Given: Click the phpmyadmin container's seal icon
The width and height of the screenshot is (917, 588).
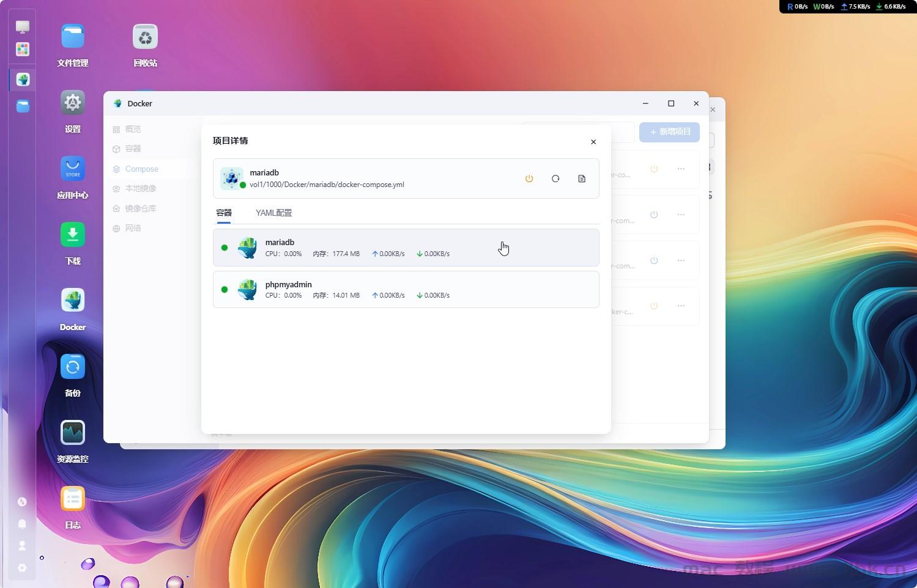Looking at the screenshot, I should [x=248, y=289].
